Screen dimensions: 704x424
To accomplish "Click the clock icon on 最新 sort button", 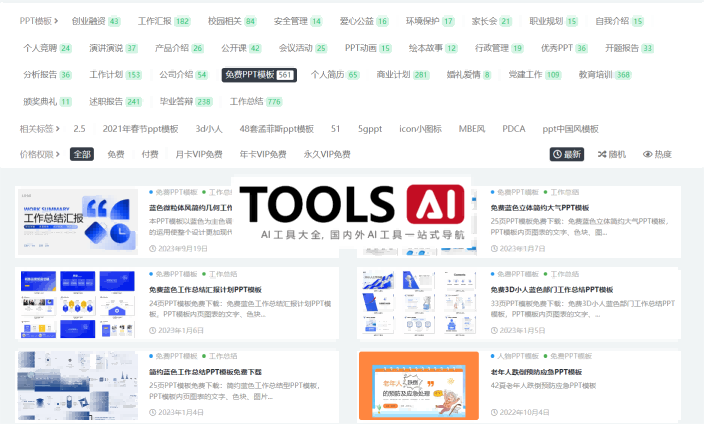I will pyautogui.click(x=558, y=154).
